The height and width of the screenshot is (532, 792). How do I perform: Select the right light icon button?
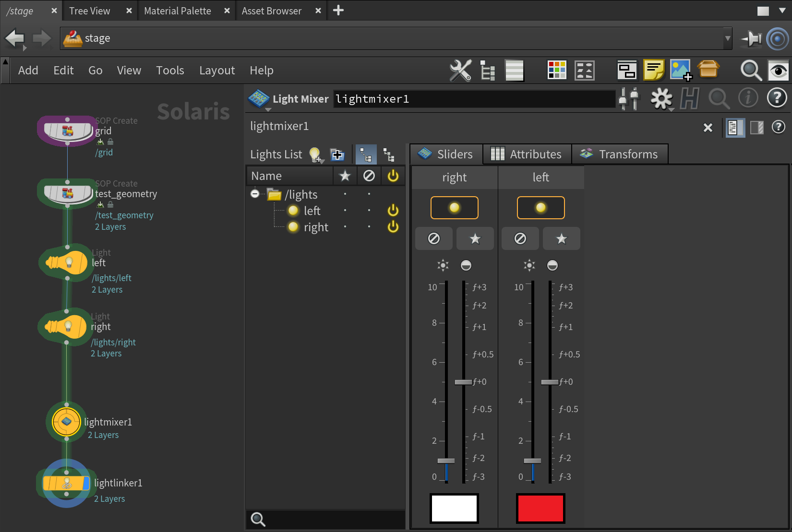(455, 208)
